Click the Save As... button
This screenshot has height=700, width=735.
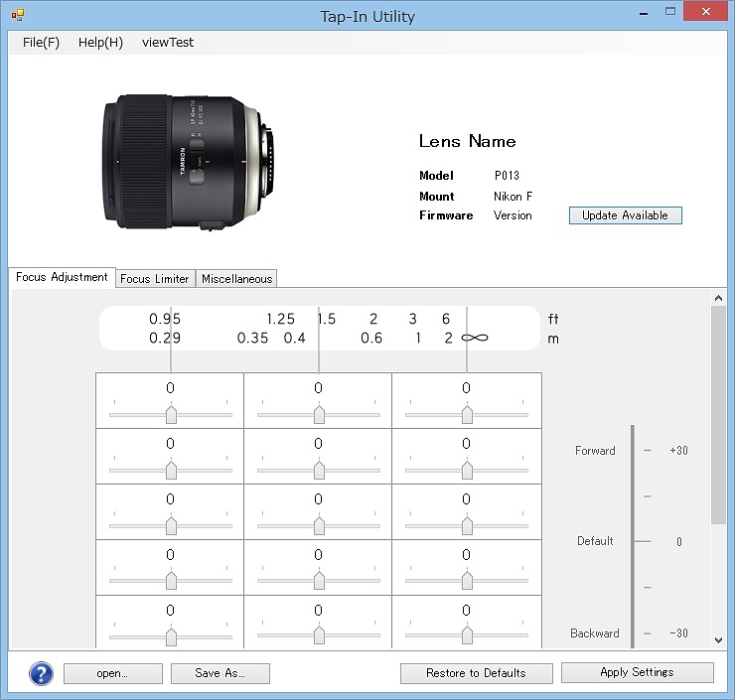click(x=220, y=673)
